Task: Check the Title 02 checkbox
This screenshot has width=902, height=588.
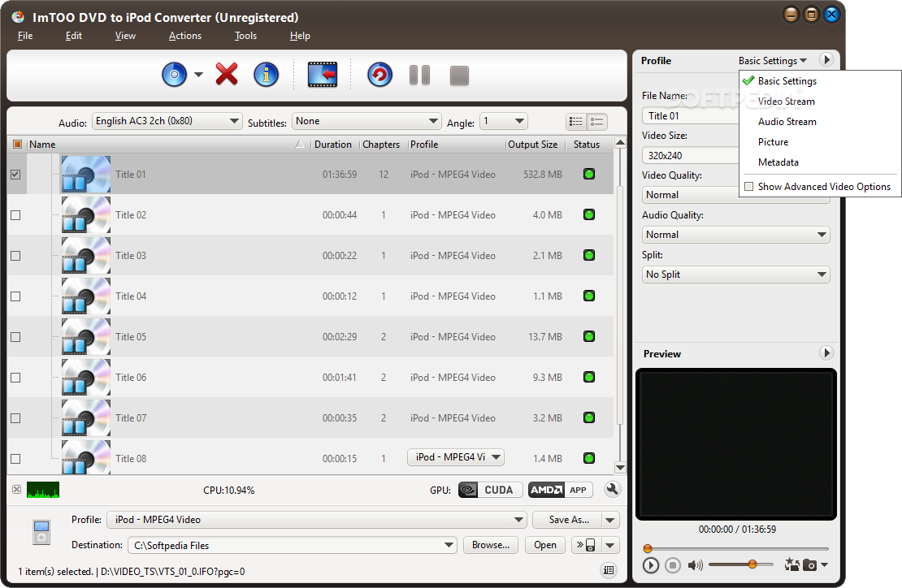Action: (15, 215)
